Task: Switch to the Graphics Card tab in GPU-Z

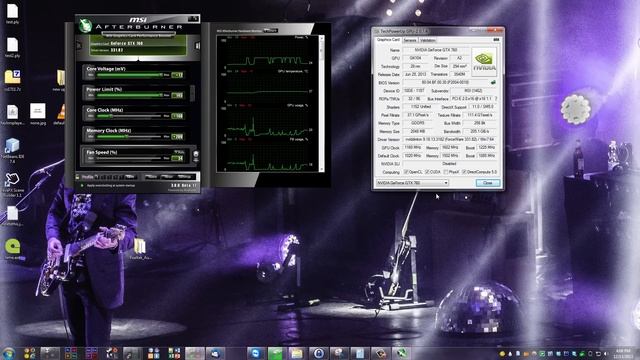Action: pos(388,40)
